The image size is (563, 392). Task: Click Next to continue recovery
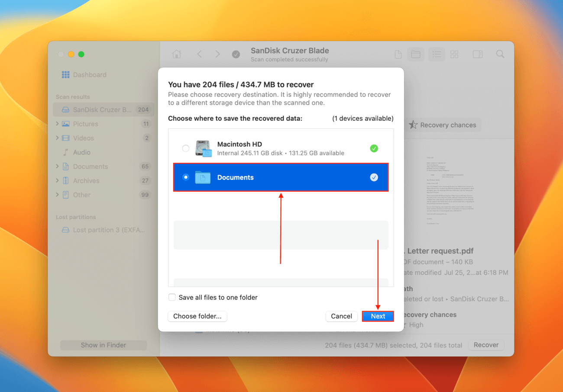[378, 316]
